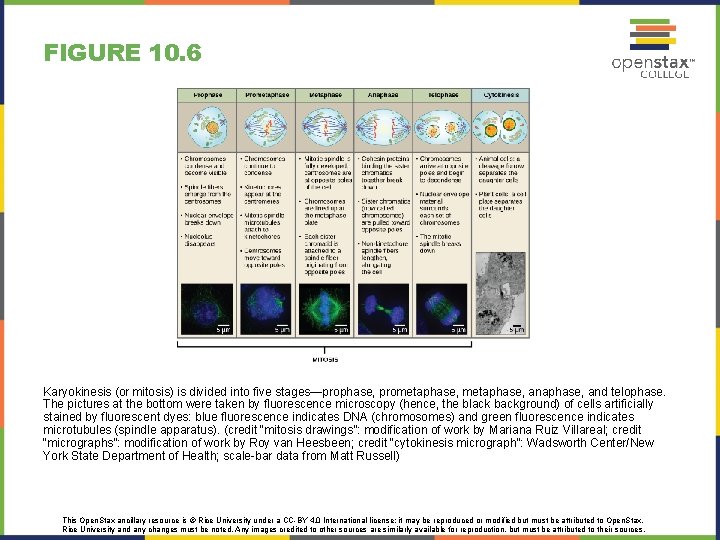Select the Metaphase column header
Viewport: 720px width, 540px height.
click(x=325, y=95)
